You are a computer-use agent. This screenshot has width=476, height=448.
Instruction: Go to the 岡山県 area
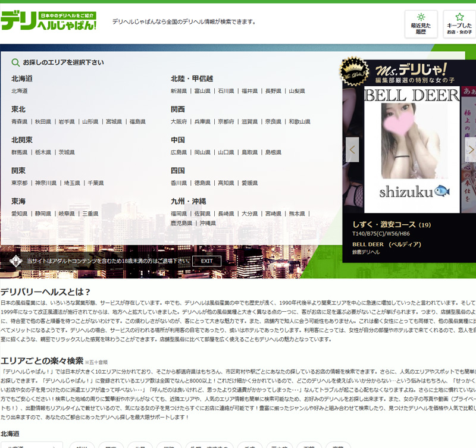202,152
